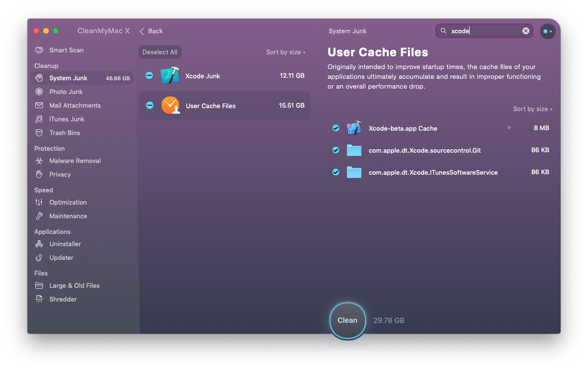
Task: Open Mail Attachments in sidebar
Action: pyautogui.click(x=75, y=106)
